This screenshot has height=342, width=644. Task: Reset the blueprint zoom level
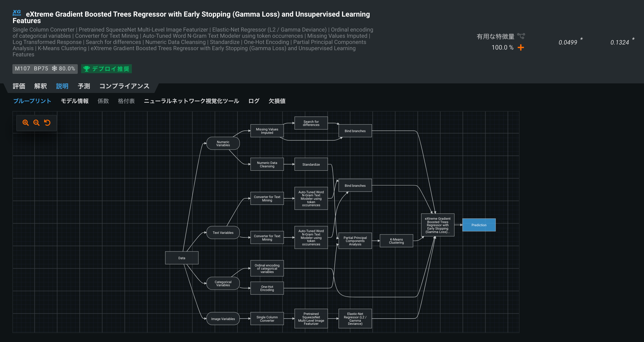(47, 123)
